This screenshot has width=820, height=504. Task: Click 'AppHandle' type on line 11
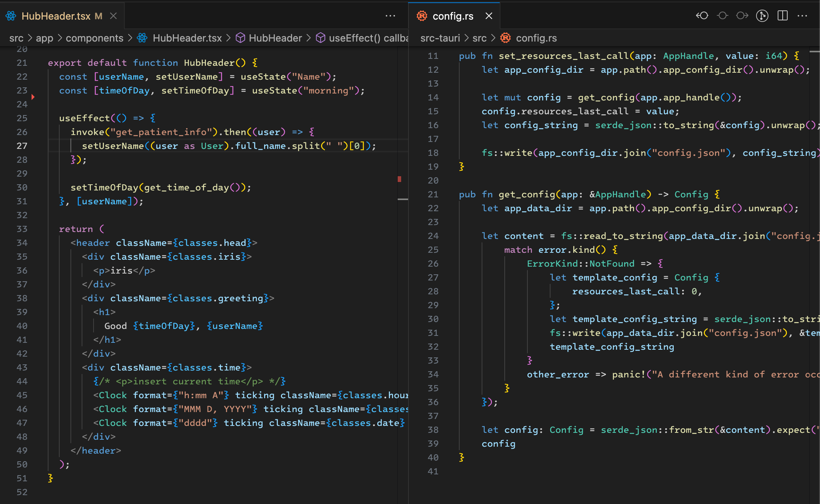pyautogui.click(x=689, y=56)
